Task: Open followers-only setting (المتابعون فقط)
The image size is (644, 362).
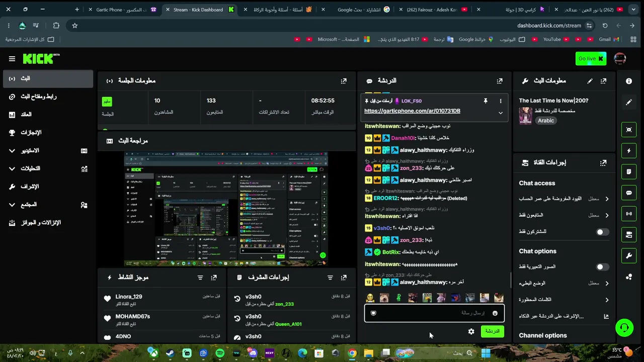Action: point(564,216)
